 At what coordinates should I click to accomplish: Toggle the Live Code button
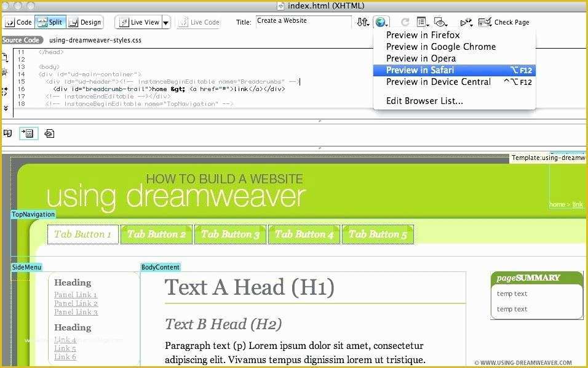pyautogui.click(x=199, y=22)
